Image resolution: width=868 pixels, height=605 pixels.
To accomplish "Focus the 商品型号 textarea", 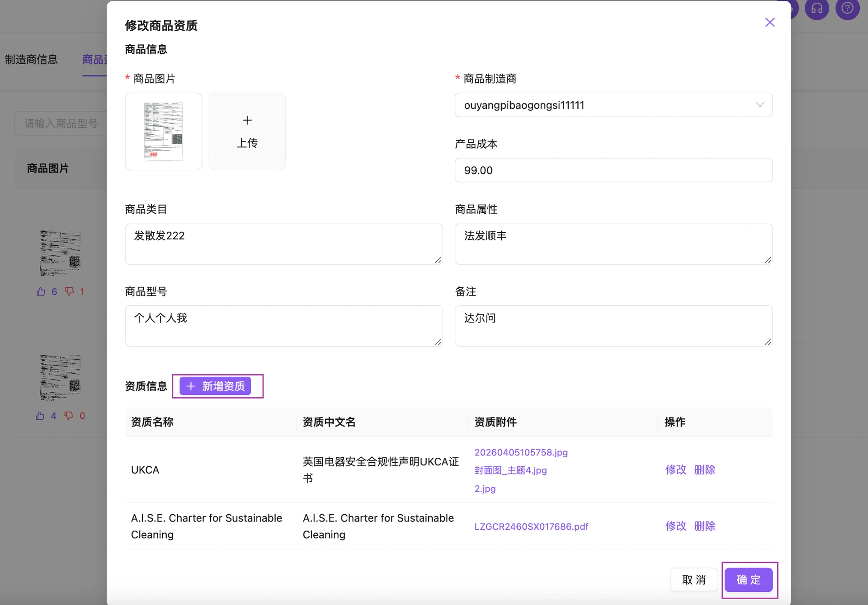I will pos(283,326).
